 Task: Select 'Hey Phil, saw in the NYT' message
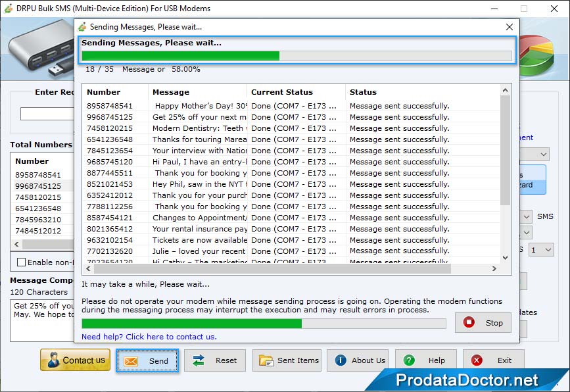tap(199, 184)
